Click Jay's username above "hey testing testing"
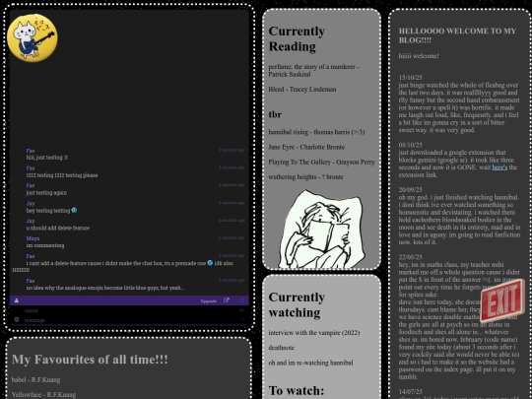This screenshot has width=532, height=399. pyautogui.click(x=31, y=204)
